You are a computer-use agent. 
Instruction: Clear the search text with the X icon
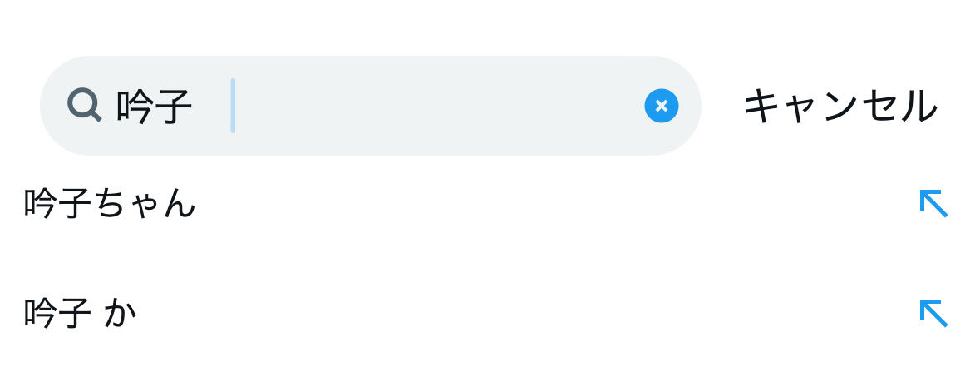coord(661,106)
